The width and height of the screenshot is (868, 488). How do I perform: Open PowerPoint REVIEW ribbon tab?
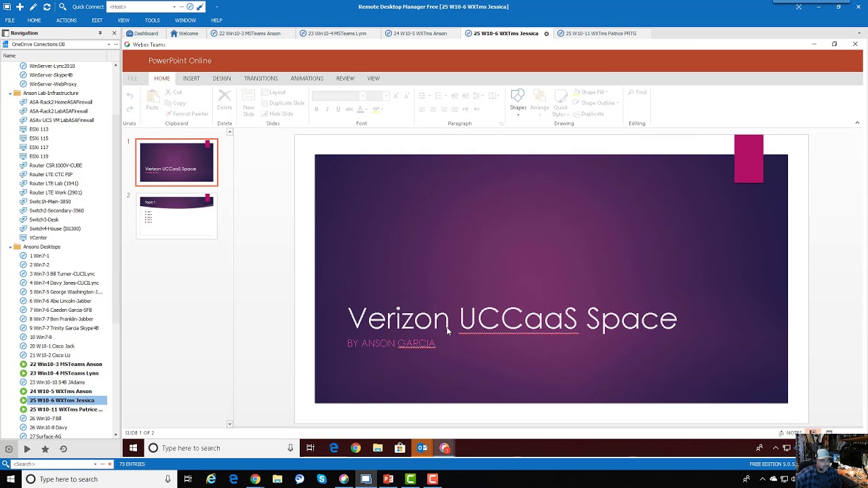pyautogui.click(x=345, y=78)
